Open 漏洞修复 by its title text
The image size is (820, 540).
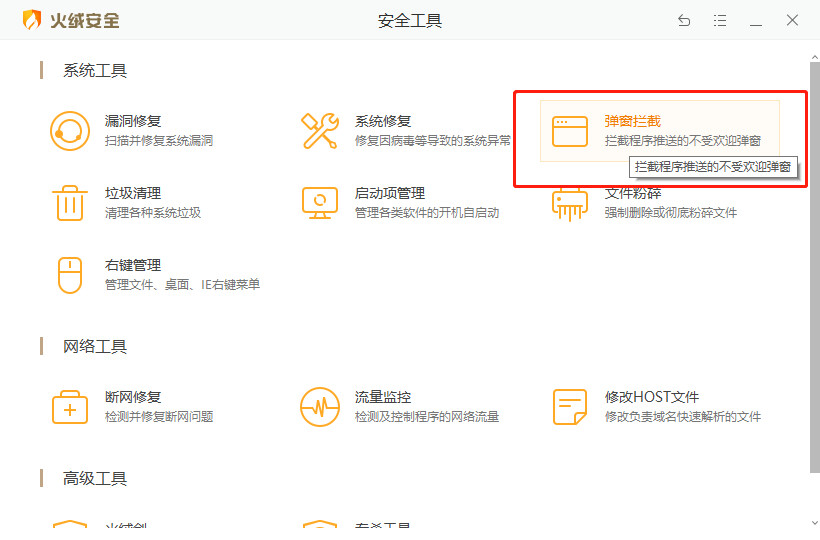(133, 121)
